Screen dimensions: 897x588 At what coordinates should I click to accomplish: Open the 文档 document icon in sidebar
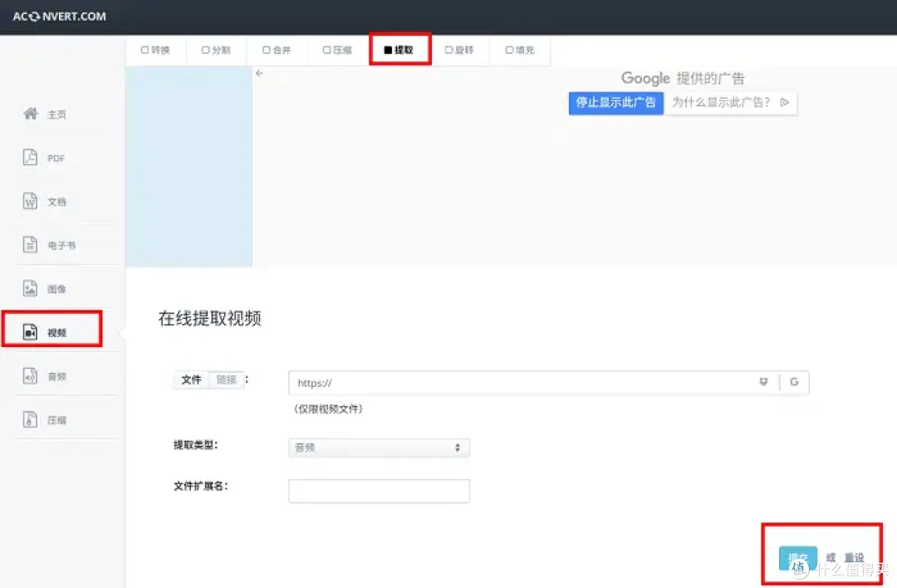[31, 201]
